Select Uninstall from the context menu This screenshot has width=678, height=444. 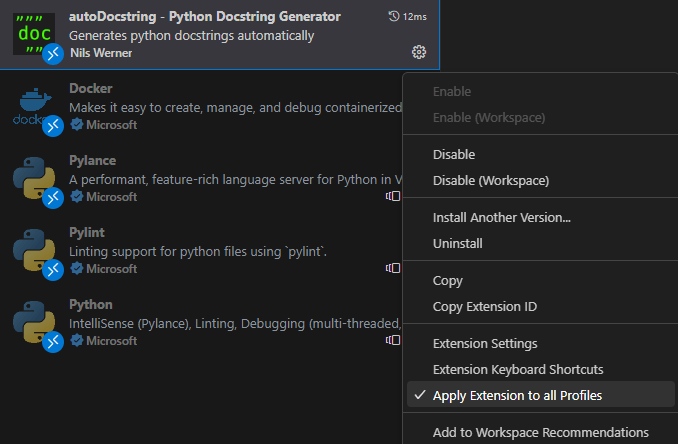pyautogui.click(x=540, y=243)
